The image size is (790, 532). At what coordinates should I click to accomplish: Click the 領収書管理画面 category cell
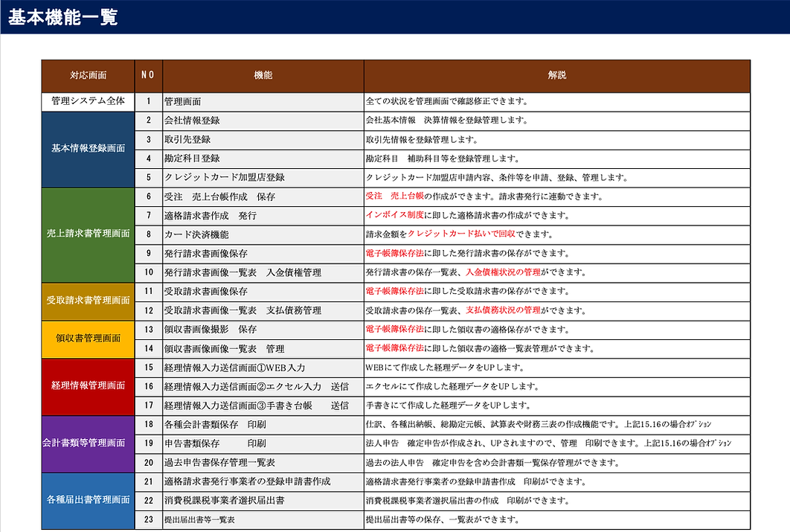(89, 339)
